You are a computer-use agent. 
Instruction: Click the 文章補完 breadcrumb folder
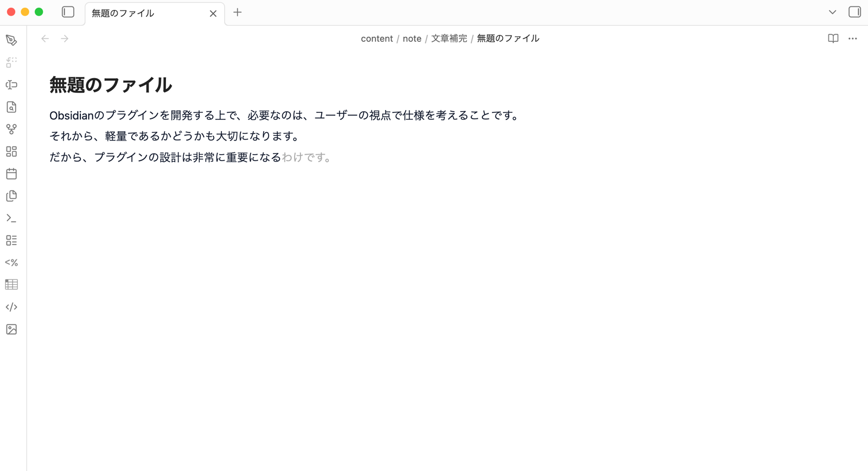coord(449,39)
